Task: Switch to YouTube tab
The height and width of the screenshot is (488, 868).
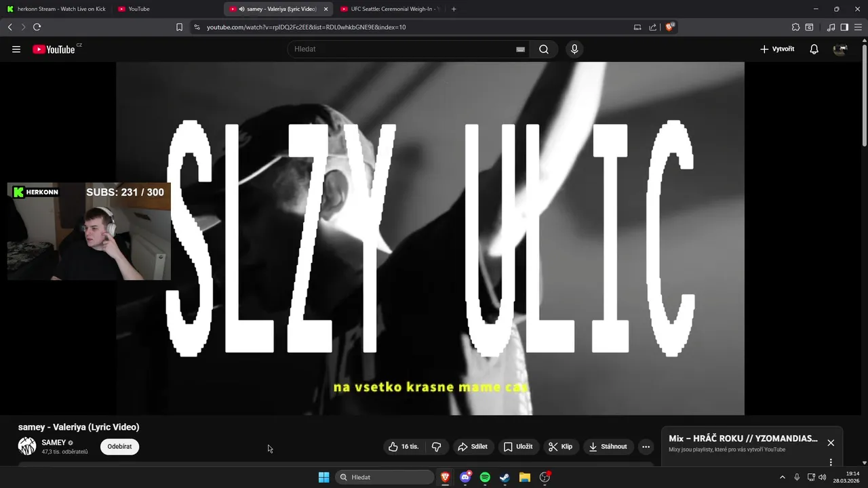Action: pos(166,9)
